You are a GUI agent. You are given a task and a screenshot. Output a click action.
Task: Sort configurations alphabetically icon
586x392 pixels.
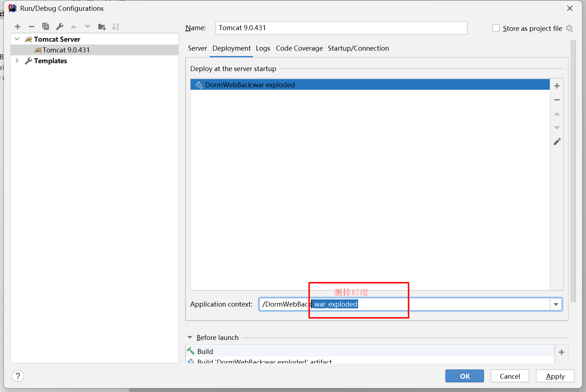116,27
